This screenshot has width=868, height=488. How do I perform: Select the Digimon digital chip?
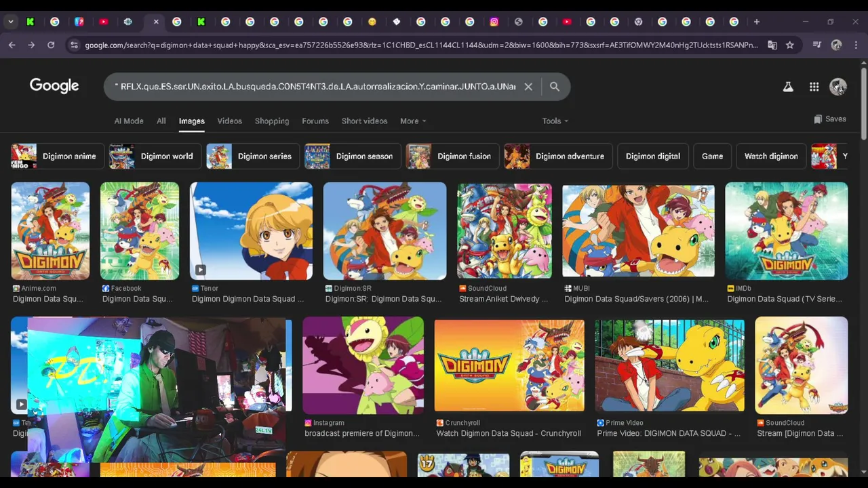point(653,156)
